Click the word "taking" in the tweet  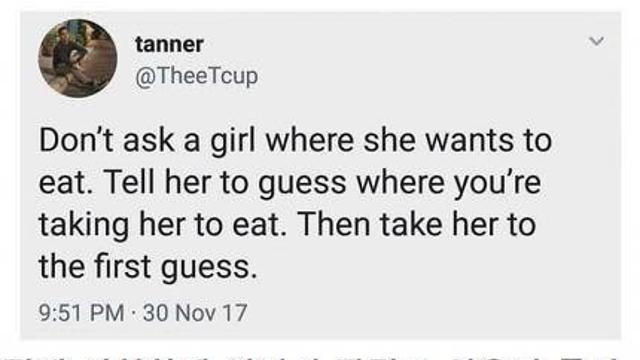point(84,226)
